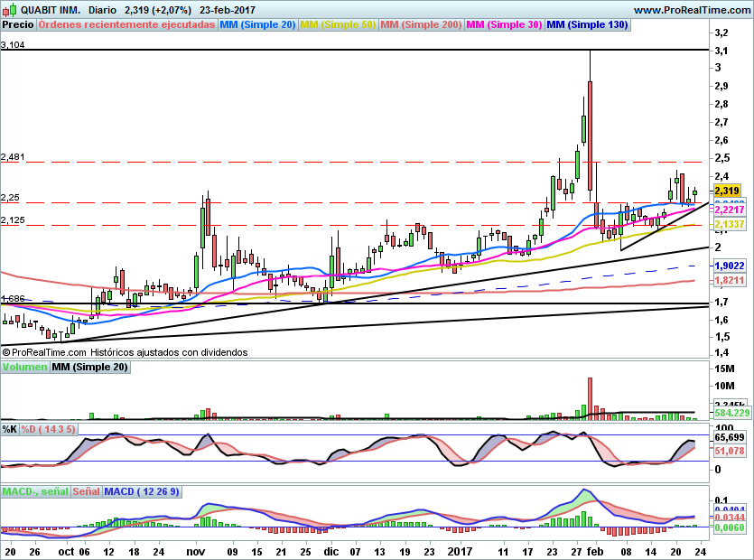Click the 2,125 horizontal level label
Screen dimensions: 754x560
tap(13, 219)
